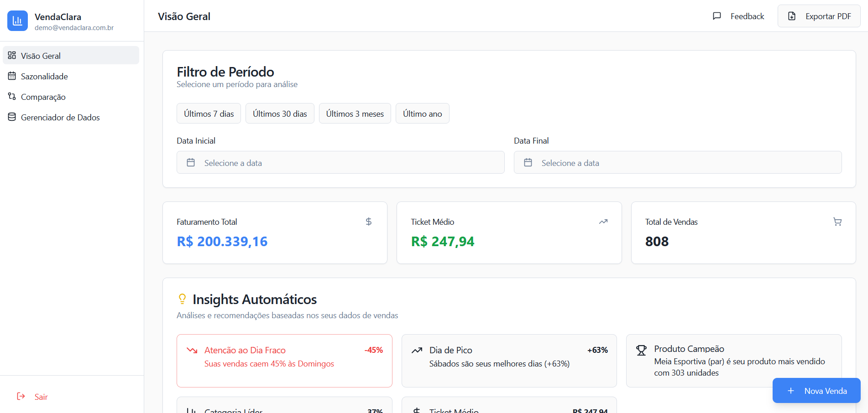
Task: Click the VendaClara brand name
Action: pyautogui.click(x=58, y=17)
